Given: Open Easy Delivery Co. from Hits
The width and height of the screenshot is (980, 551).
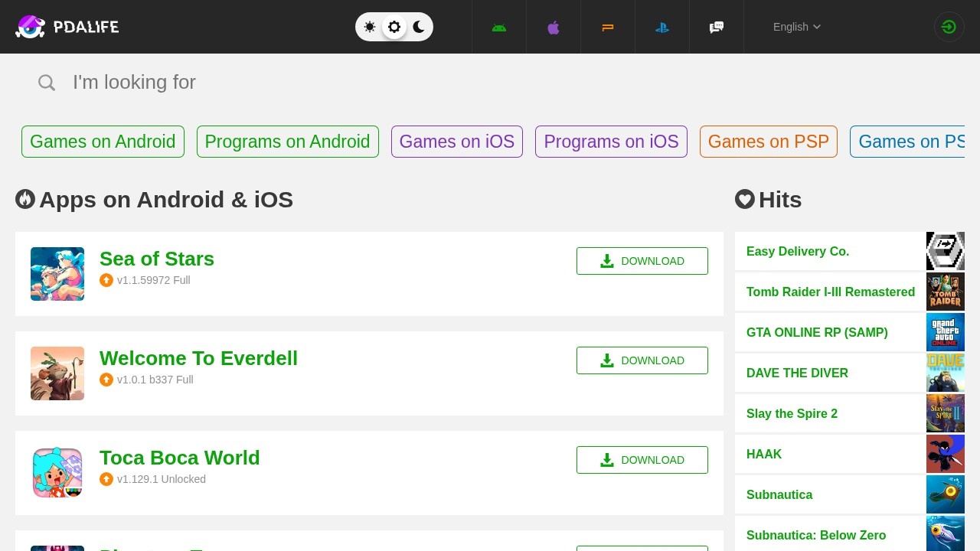Looking at the screenshot, I should pyautogui.click(x=798, y=251).
